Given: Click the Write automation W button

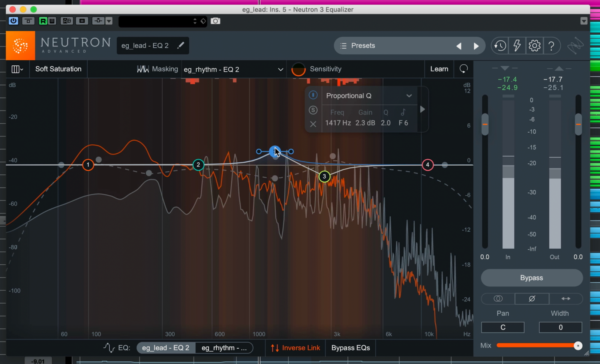Looking at the screenshot, I should (52, 21).
